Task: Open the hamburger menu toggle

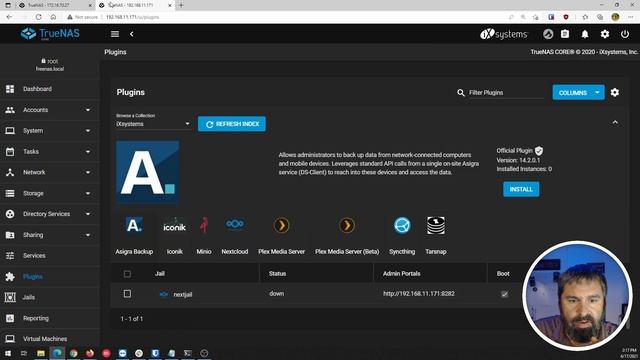Action: coord(115,34)
